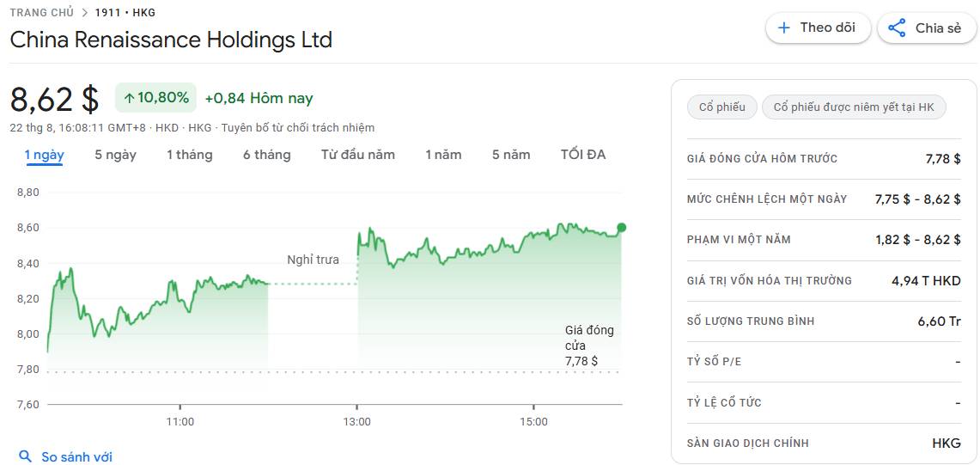Click TỶ SỐ P/E label

[x=715, y=362]
